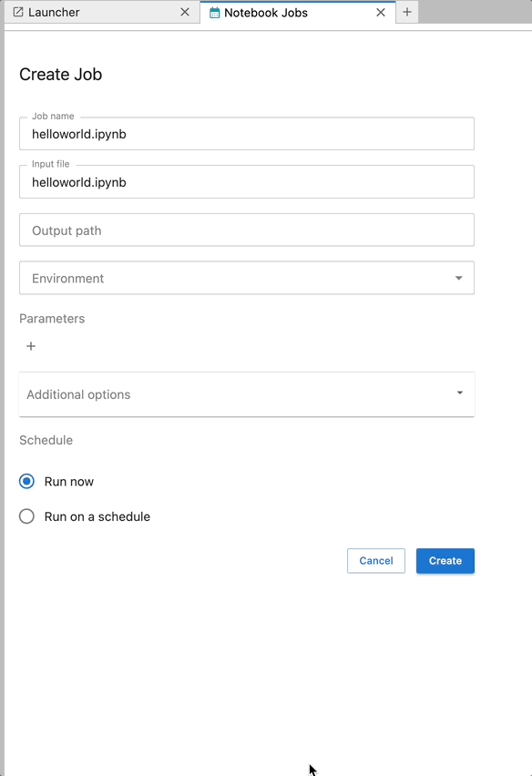This screenshot has height=776, width=532.
Task: Click the Additional options chevron icon
Action: [458, 393]
